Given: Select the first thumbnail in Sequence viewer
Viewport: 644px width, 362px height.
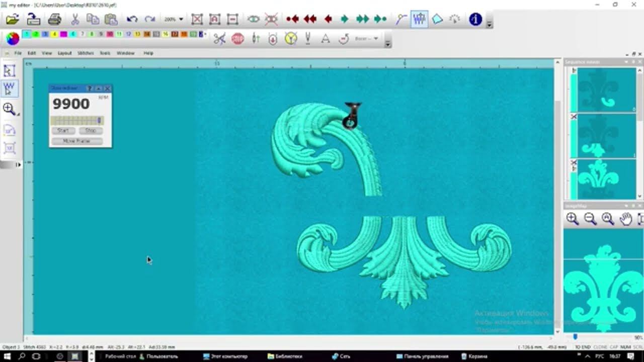Looking at the screenshot, I should point(607,89).
